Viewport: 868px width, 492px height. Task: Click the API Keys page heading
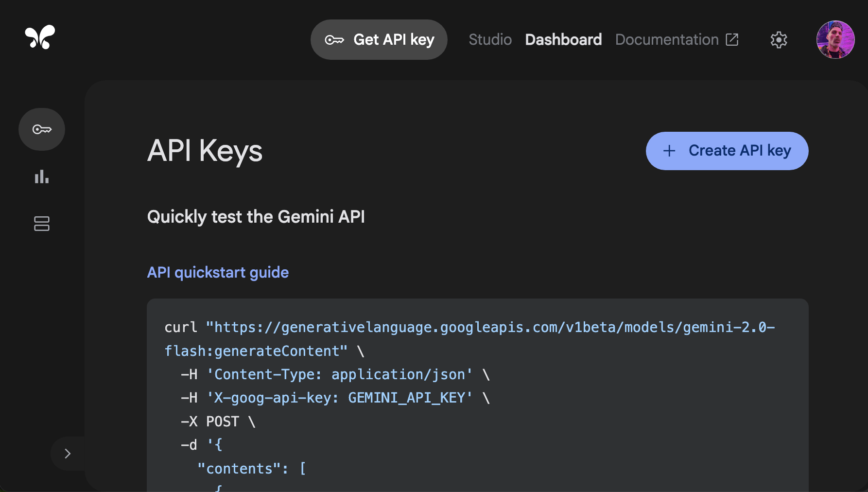[x=205, y=151]
